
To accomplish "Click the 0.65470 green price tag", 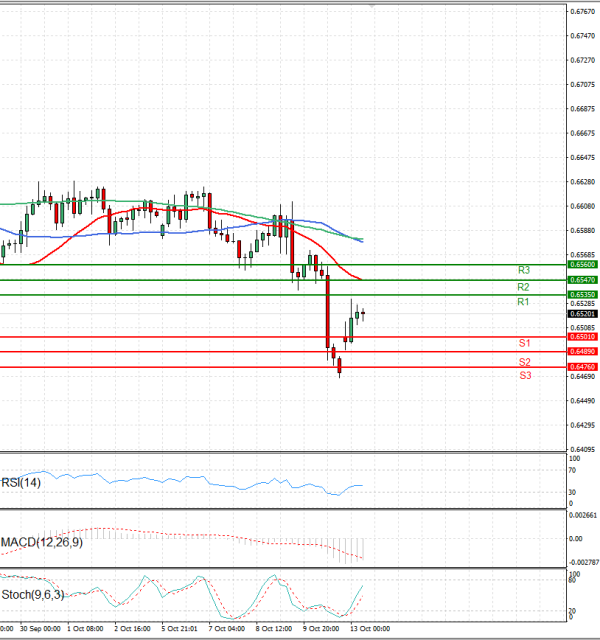I will pos(583,280).
